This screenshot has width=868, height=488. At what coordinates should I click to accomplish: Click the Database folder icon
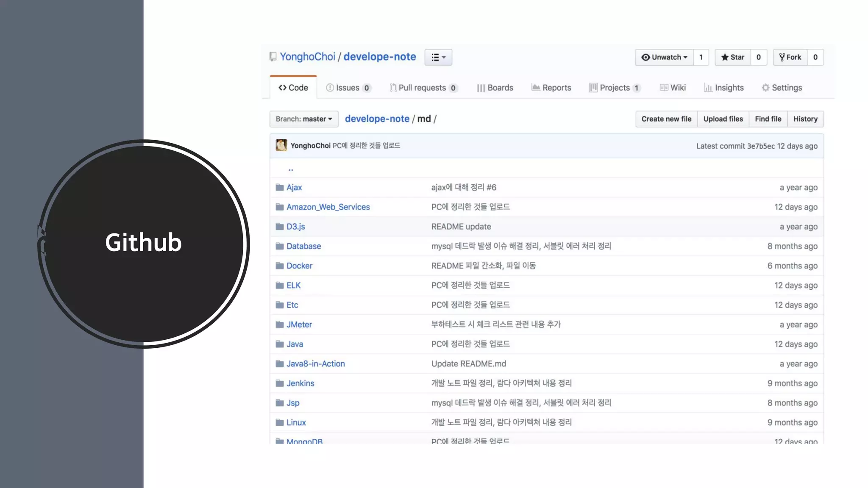click(x=280, y=246)
